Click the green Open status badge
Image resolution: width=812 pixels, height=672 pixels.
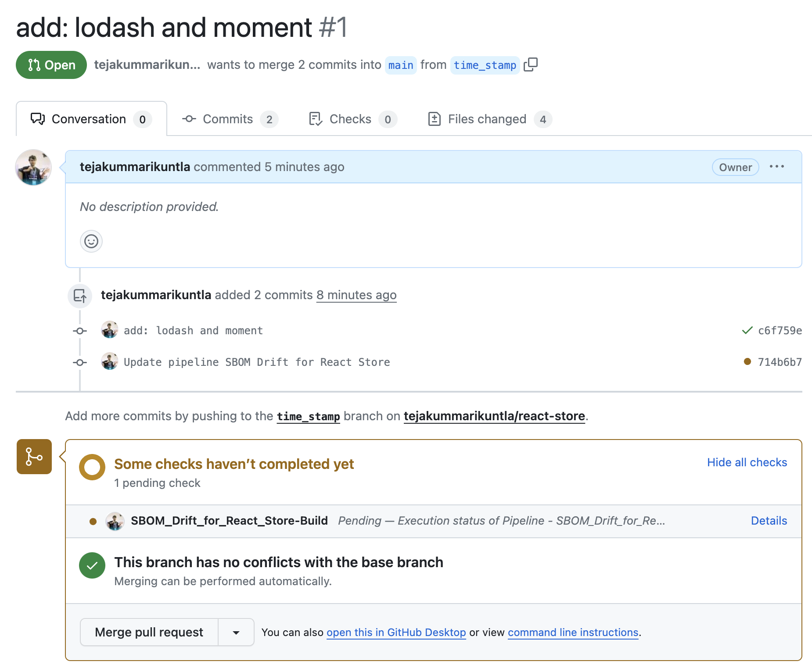point(51,65)
